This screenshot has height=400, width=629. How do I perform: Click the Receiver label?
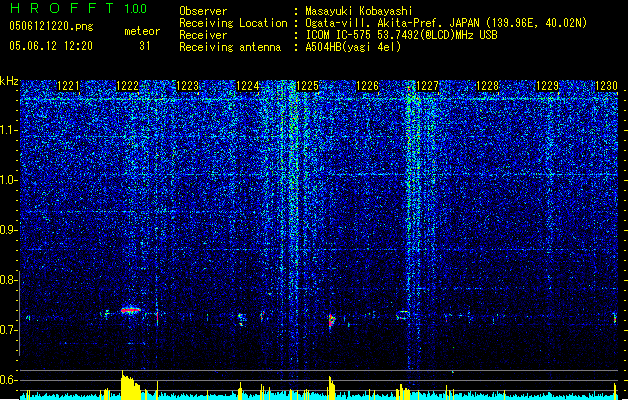[203, 35]
